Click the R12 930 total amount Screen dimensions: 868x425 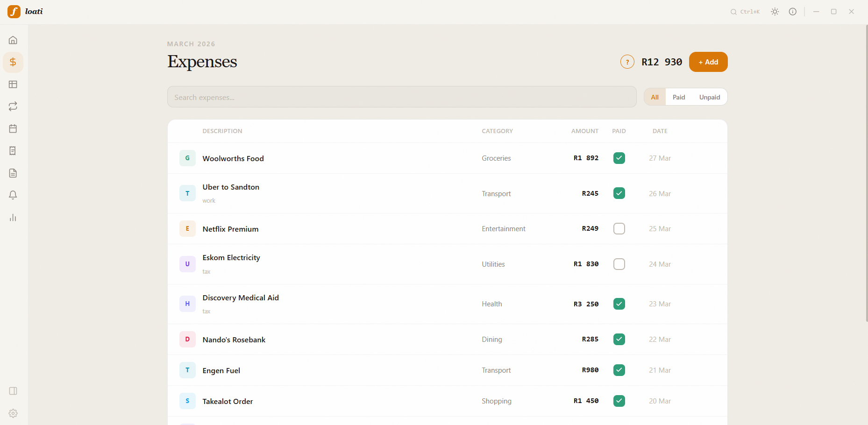pos(662,62)
